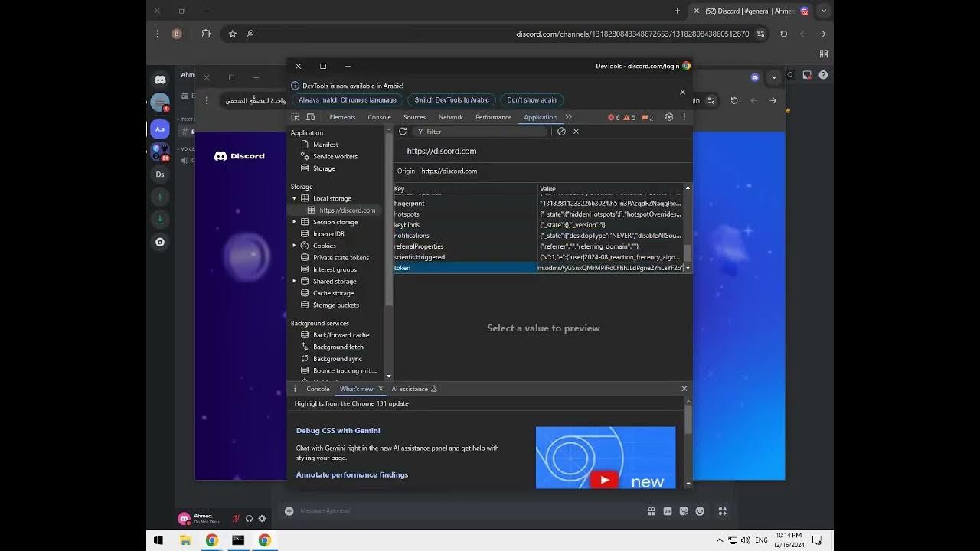Delete the selected storage entry with the X icon
The height and width of the screenshot is (551, 980).
(577, 132)
